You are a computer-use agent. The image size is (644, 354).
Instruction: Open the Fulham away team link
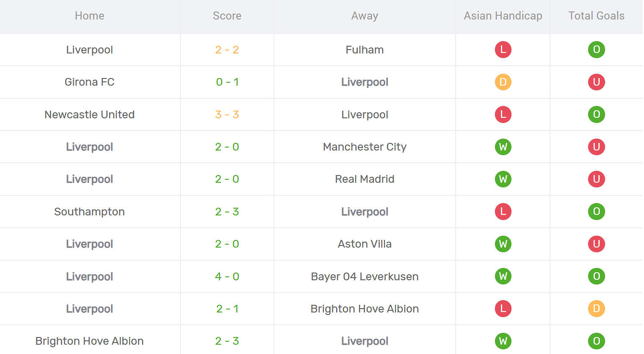point(365,50)
